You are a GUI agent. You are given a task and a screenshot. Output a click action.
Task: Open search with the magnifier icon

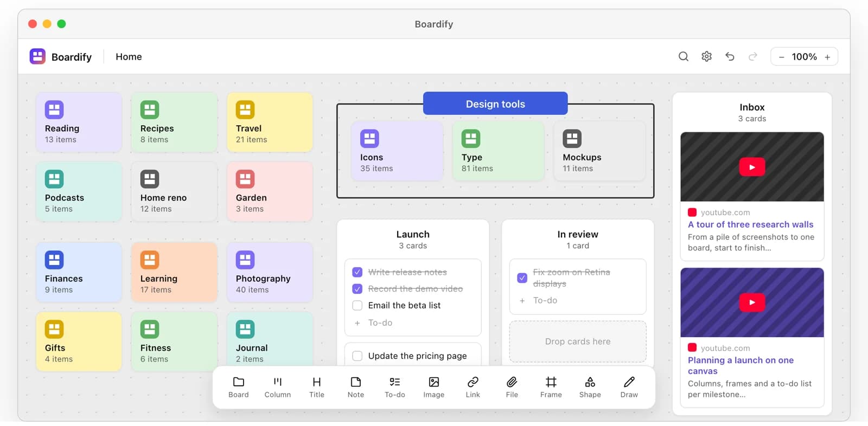click(x=684, y=56)
